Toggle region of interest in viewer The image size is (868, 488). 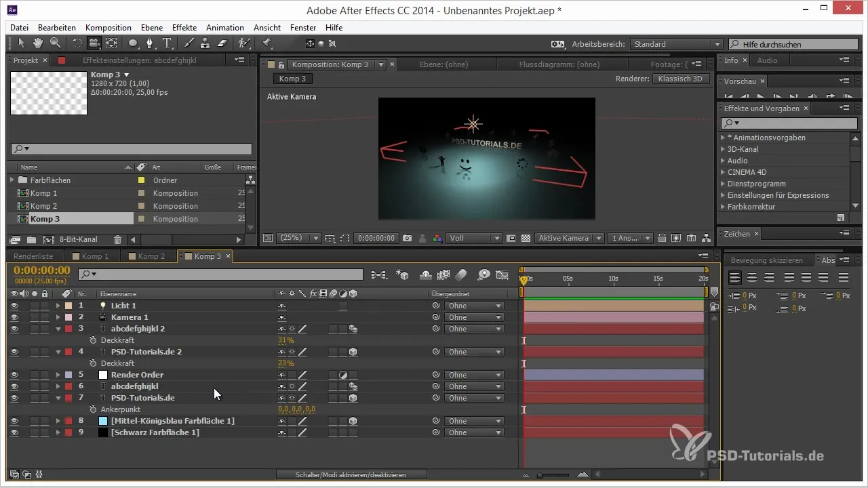pyautogui.click(x=345, y=239)
